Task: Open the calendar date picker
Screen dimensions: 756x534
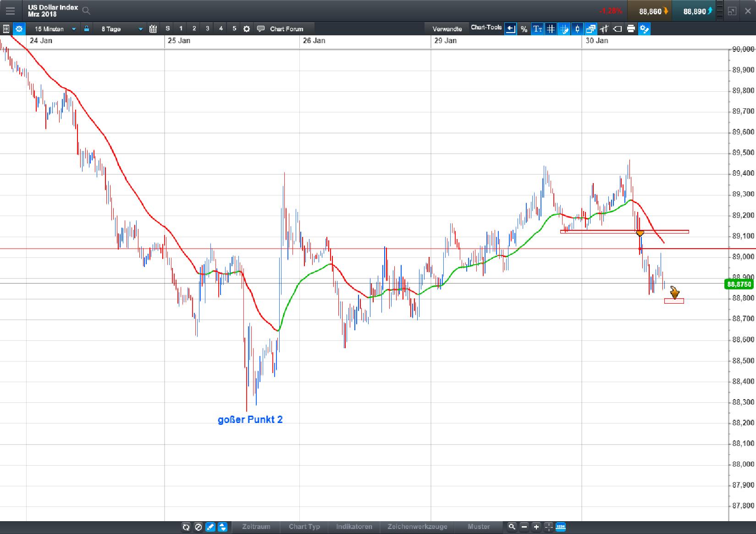Action: (153, 29)
